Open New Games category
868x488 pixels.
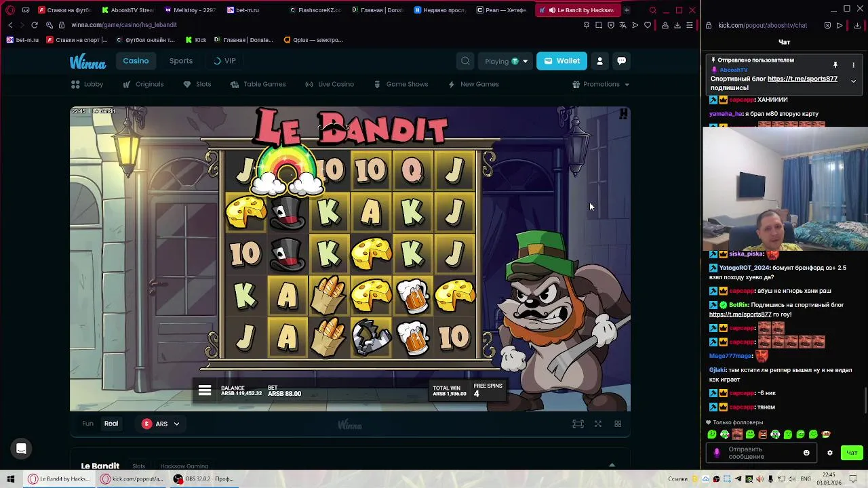coord(473,84)
